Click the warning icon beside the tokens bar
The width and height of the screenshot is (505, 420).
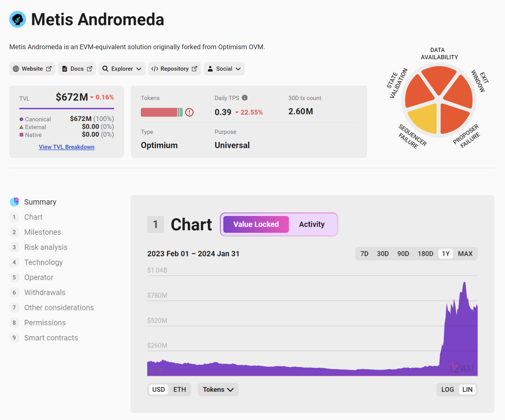pyautogui.click(x=189, y=112)
